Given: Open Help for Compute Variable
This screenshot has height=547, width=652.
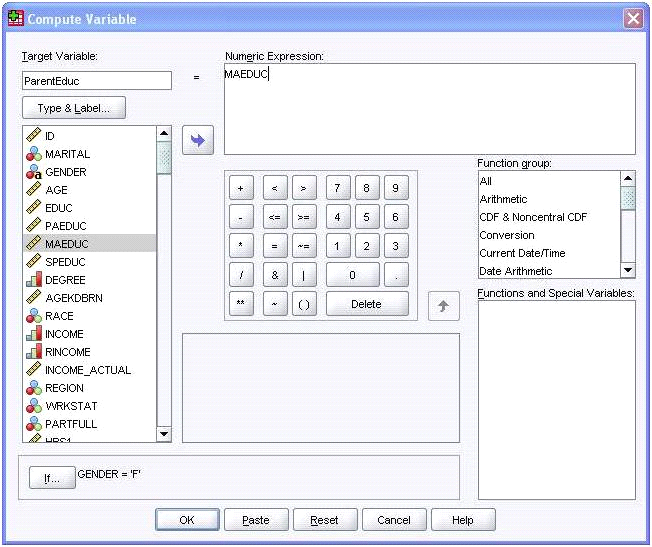Looking at the screenshot, I should (x=463, y=520).
